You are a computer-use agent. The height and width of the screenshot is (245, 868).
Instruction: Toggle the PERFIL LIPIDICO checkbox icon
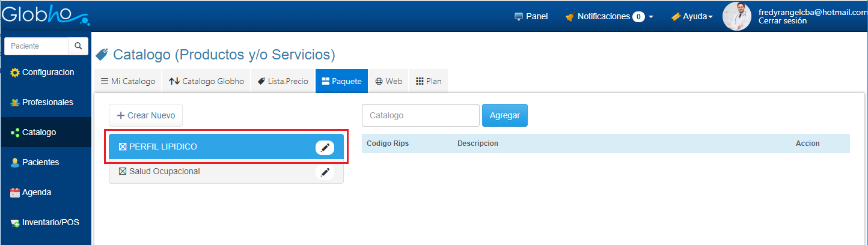click(123, 147)
